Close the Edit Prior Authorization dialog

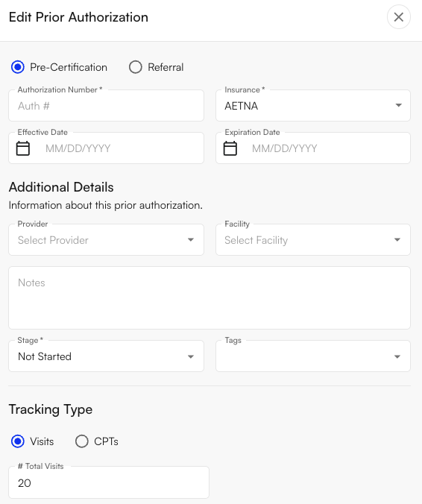[399, 17]
